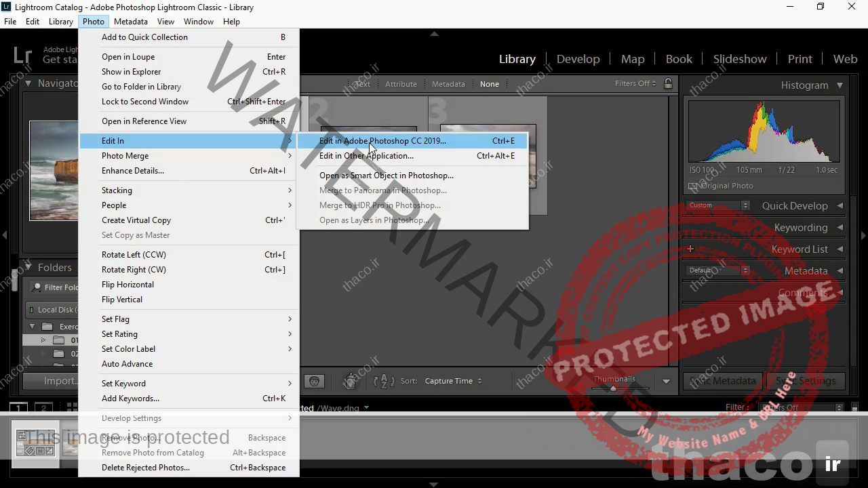This screenshot has width=868, height=488.
Task: Choose Edit in Adobe Photoshop CC 2019
Action: click(x=412, y=141)
